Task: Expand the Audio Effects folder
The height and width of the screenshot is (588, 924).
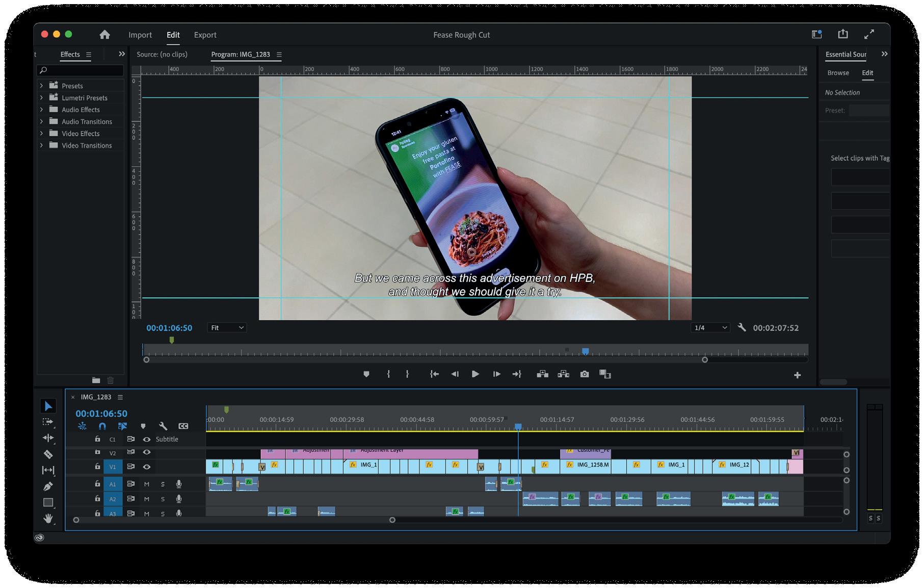Action: click(41, 109)
